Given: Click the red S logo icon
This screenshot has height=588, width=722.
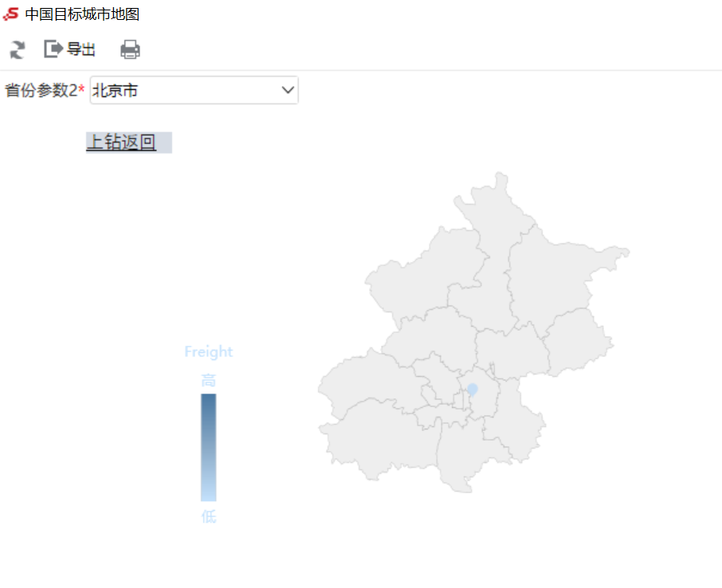Looking at the screenshot, I should coord(10,14).
